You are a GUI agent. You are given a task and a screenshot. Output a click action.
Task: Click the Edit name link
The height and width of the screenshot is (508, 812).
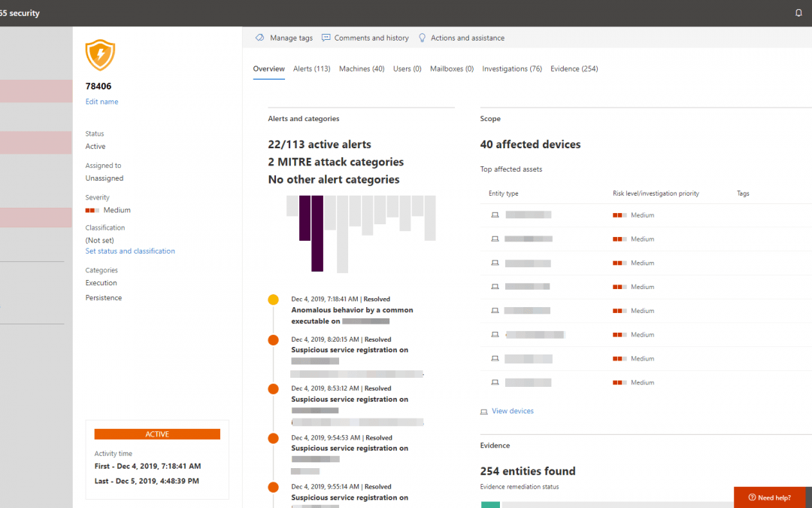101,102
